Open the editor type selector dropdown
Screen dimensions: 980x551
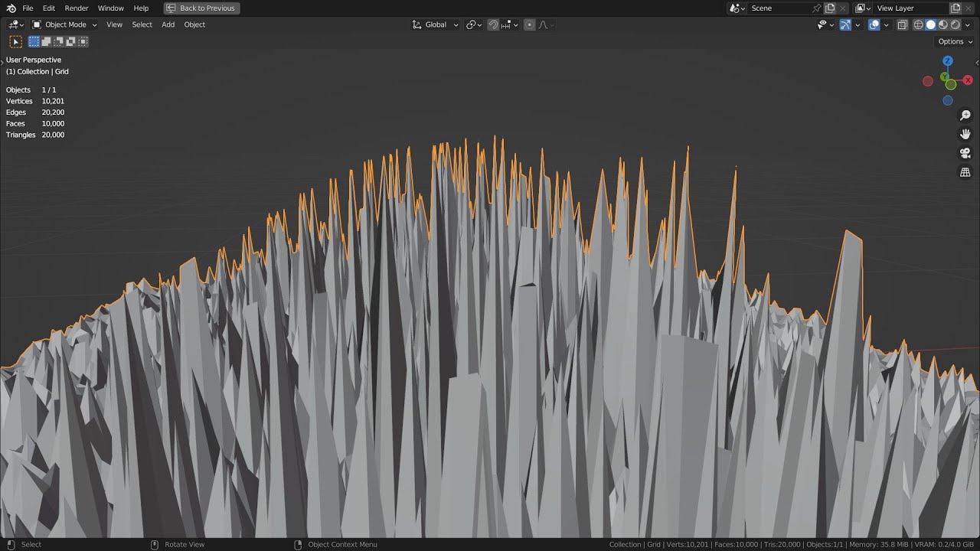pyautogui.click(x=16, y=24)
